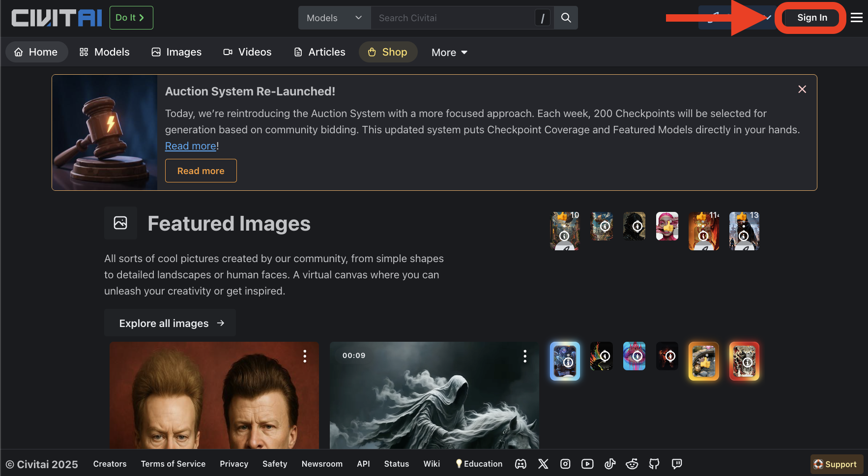Screen dimensions: 868x476
Task: Click the Reddit icon in footer
Action: (x=632, y=464)
